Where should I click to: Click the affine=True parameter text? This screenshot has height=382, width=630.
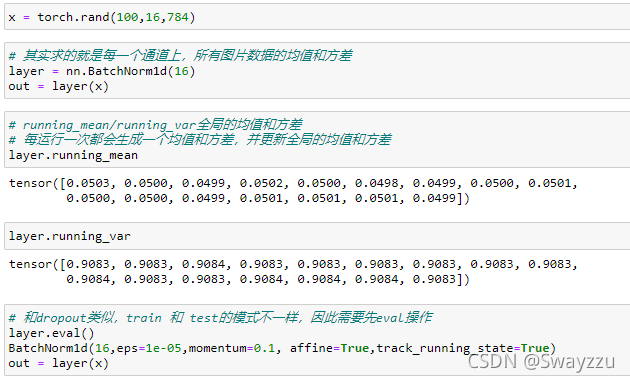point(329,348)
